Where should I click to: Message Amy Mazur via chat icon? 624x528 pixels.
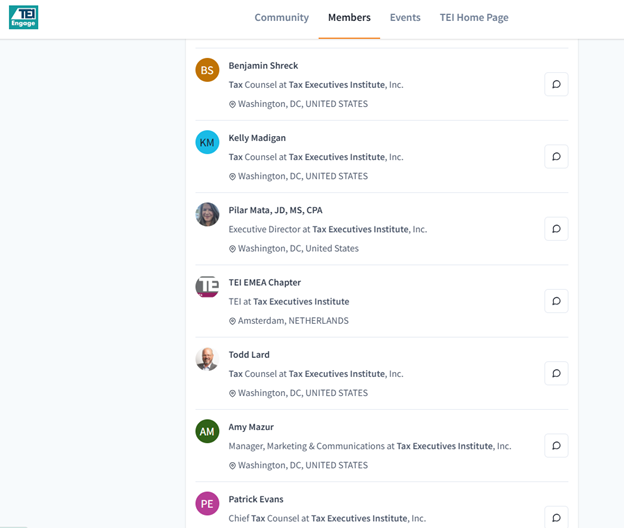click(x=556, y=446)
